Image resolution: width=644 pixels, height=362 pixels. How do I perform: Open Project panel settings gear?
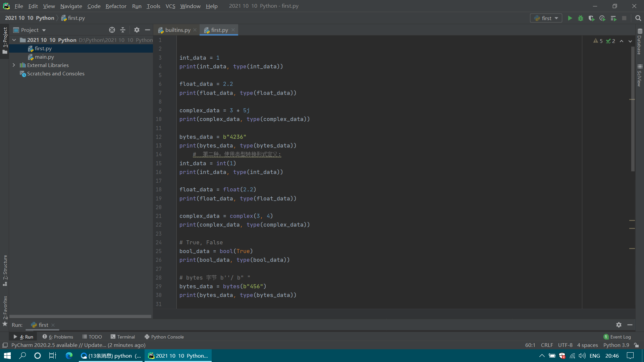137,30
